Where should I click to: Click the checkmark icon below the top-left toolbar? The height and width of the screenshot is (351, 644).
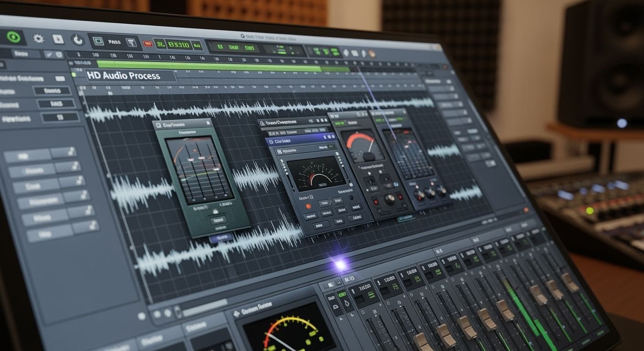(48, 54)
